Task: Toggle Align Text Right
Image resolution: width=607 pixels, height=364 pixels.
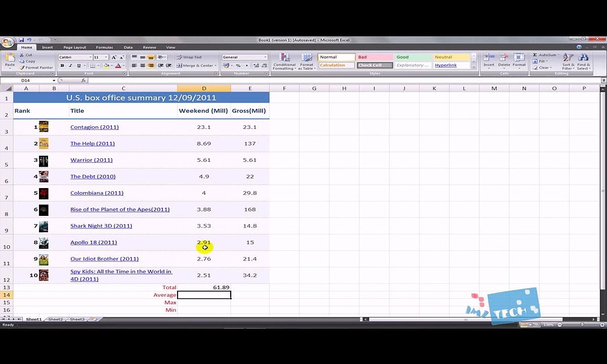Action: [x=150, y=66]
